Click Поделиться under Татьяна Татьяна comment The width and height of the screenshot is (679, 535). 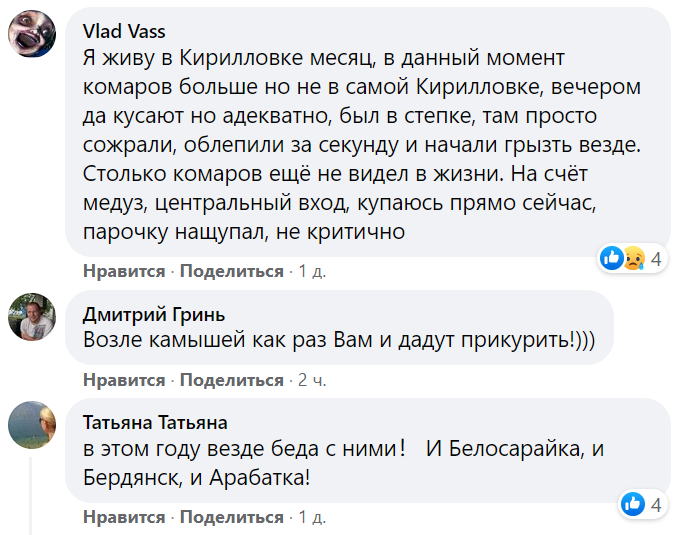tap(232, 517)
